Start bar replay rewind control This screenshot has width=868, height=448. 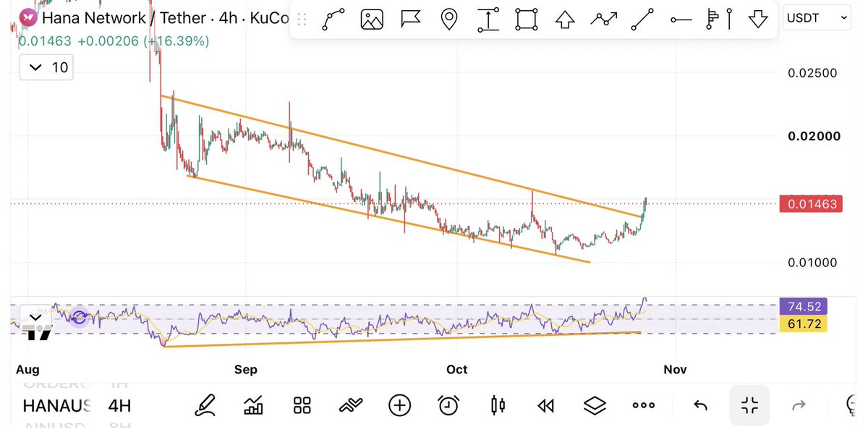coord(545,406)
